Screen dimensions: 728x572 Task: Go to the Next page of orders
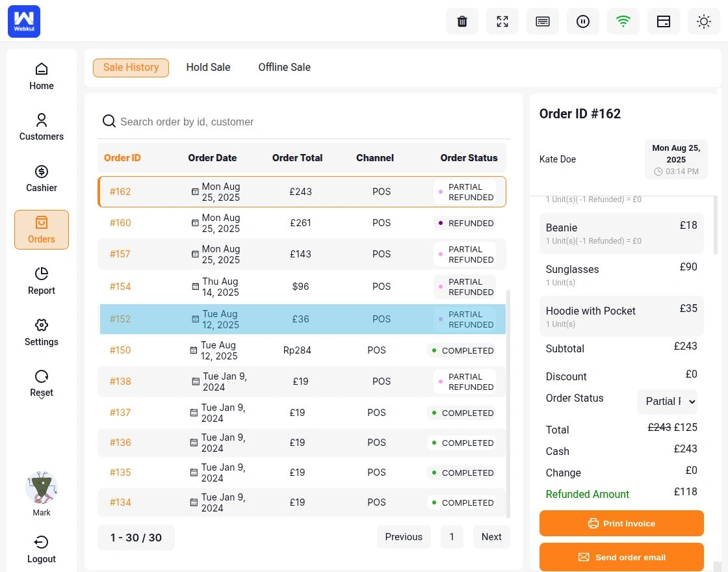click(491, 537)
